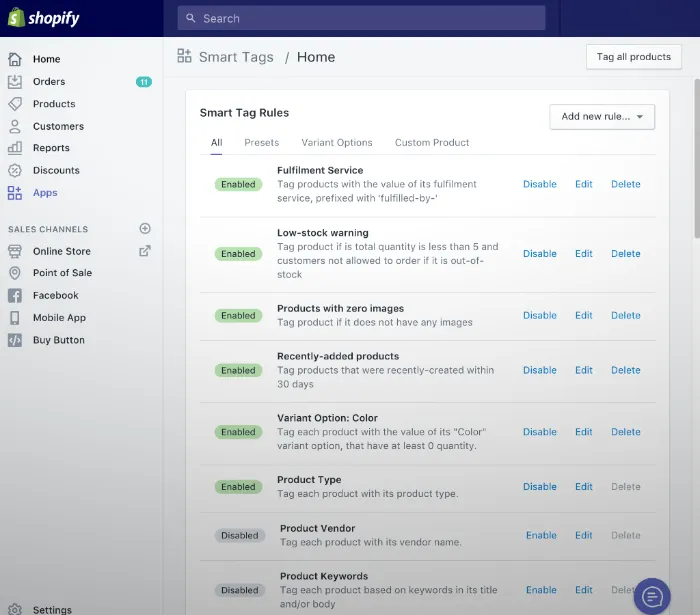Enable the Product Vendor rule
The height and width of the screenshot is (615, 700).
pyautogui.click(x=541, y=535)
